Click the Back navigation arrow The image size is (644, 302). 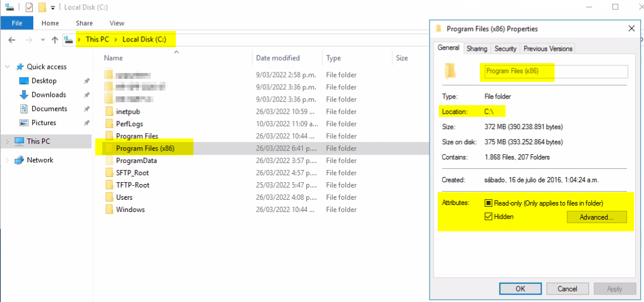click(12, 40)
